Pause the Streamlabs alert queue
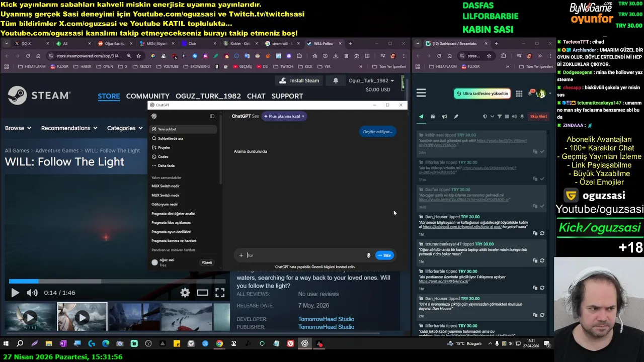 (507, 117)
